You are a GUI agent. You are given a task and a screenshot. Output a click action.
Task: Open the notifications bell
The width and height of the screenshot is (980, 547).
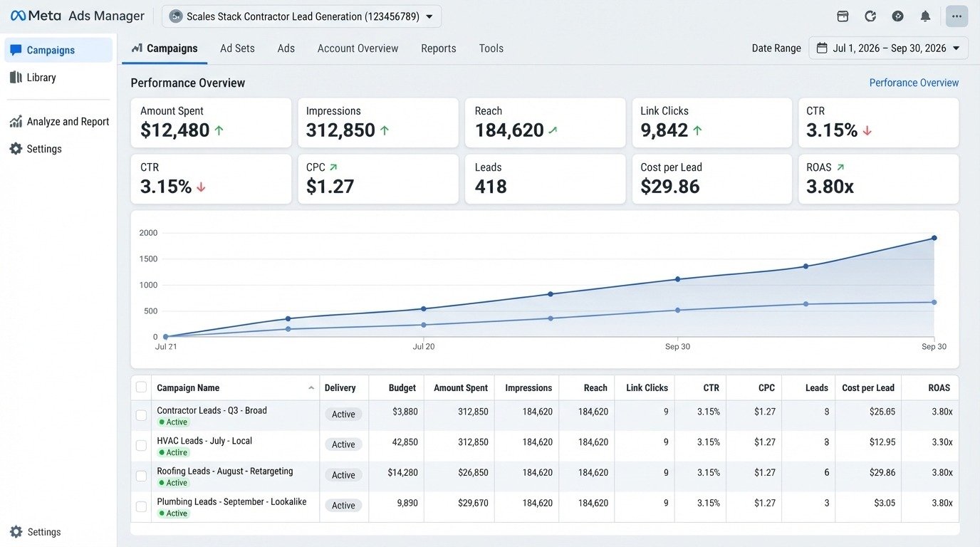coord(925,16)
